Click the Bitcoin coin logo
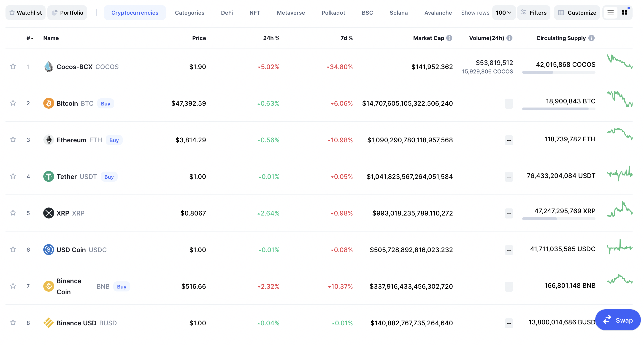Screen dimensions: 644x345 49,103
